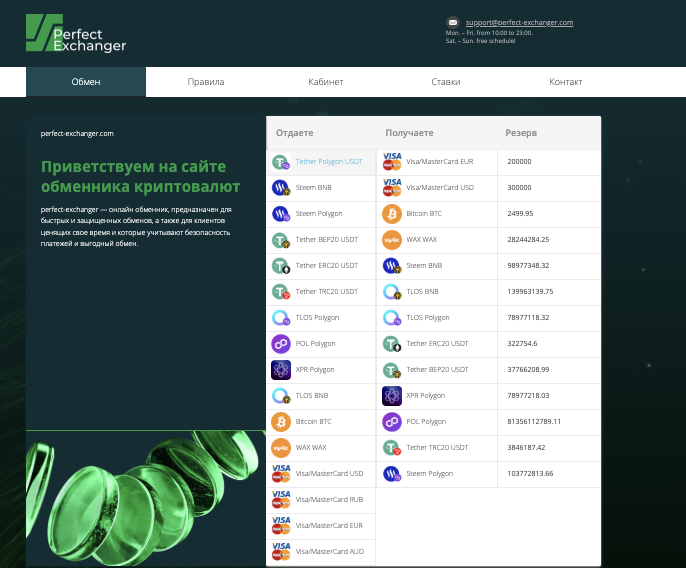The image size is (686, 568).
Task: Choose Tether TRC20 USDT label in Получаете
Action: (438, 447)
